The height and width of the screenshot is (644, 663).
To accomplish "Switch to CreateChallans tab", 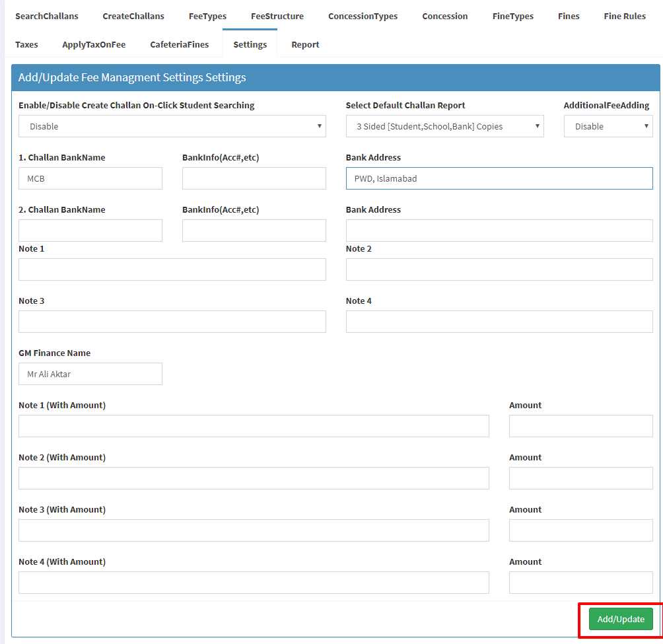I will pos(133,16).
